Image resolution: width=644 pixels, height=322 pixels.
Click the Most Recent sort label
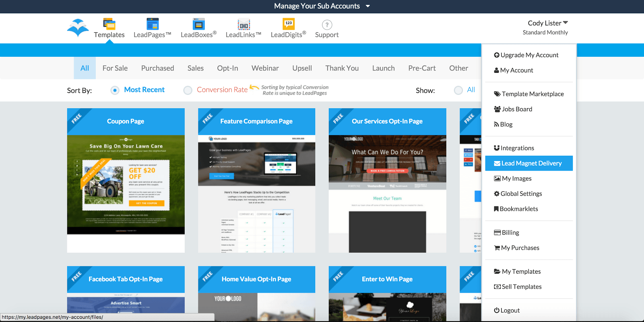(x=144, y=90)
